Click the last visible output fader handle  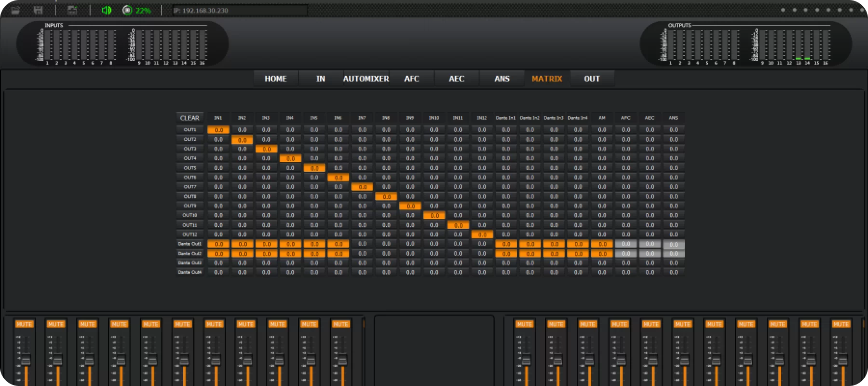842,360
